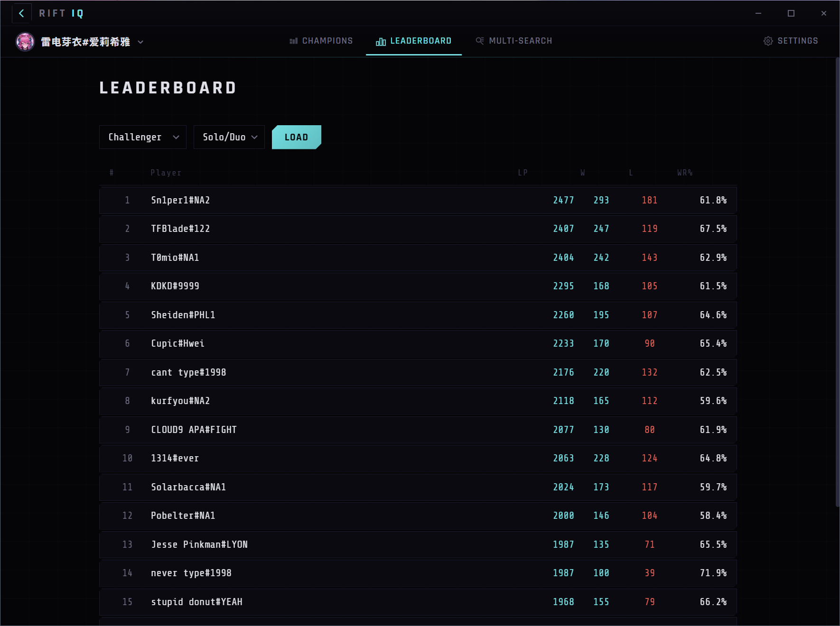Screen dimensions: 840x626
Task: Click the multi-search magnifier icon
Action: (479, 41)
